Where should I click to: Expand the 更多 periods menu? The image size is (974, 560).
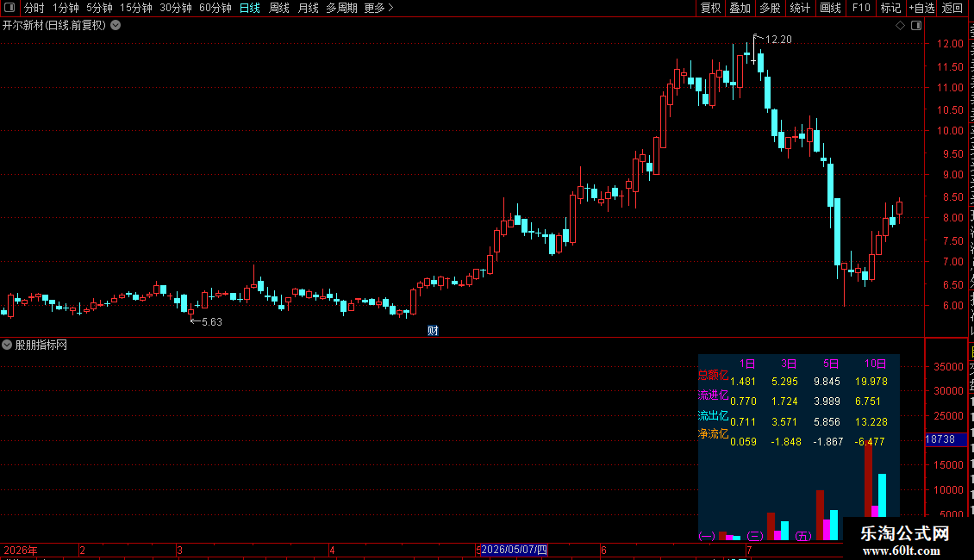point(378,8)
